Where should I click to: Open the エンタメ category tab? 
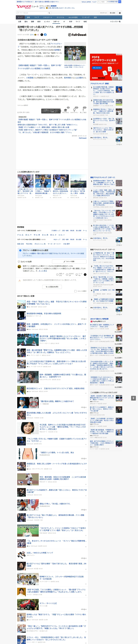(x=47, y=21)
